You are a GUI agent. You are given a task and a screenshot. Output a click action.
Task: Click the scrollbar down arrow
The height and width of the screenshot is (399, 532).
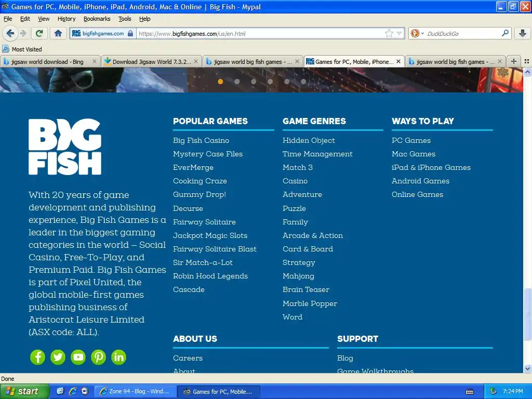pyautogui.click(x=527, y=369)
